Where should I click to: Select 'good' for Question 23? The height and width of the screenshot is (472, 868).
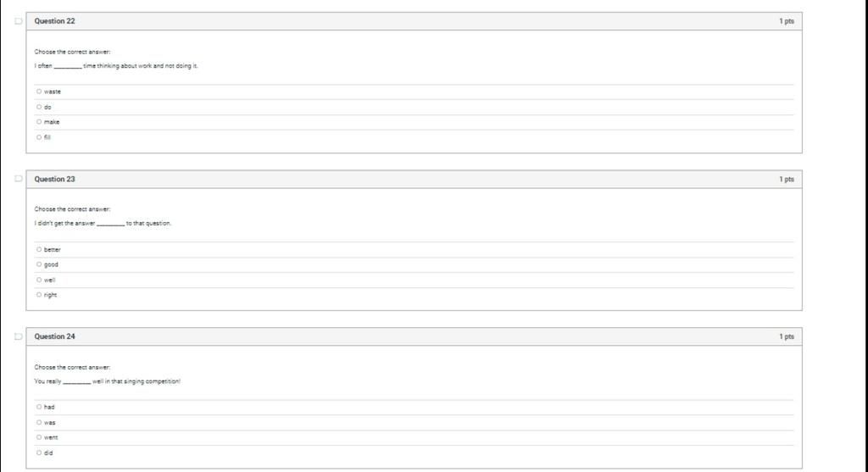pyautogui.click(x=39, y=264)
